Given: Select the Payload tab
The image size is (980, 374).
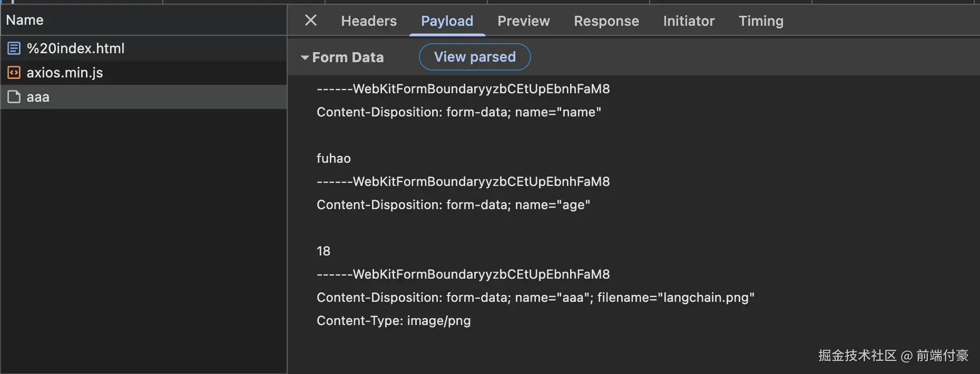Looking at the screenshot, I should coord(447,21).
